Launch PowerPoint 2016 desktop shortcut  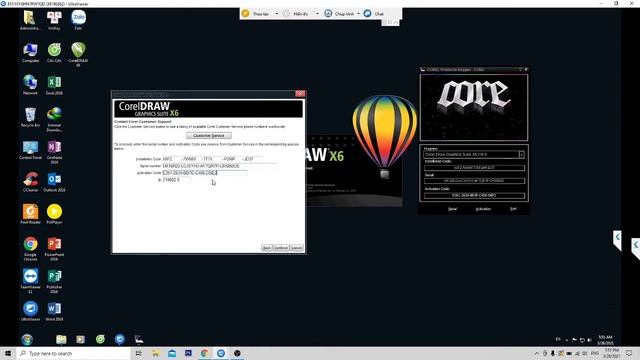(x=54, y=248)
